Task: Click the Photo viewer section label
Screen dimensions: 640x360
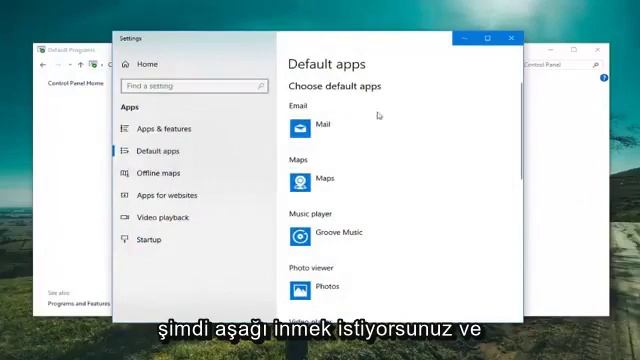Action: point(311,268)
